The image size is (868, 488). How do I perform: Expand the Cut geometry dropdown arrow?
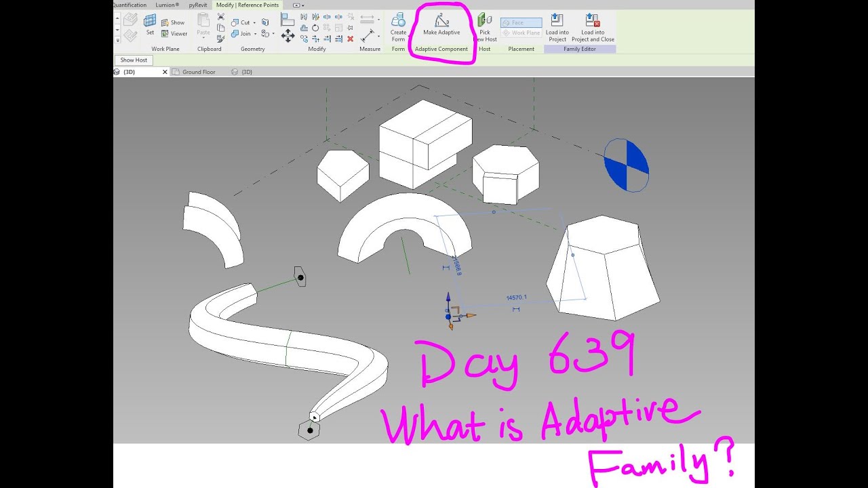pos(254,22)
